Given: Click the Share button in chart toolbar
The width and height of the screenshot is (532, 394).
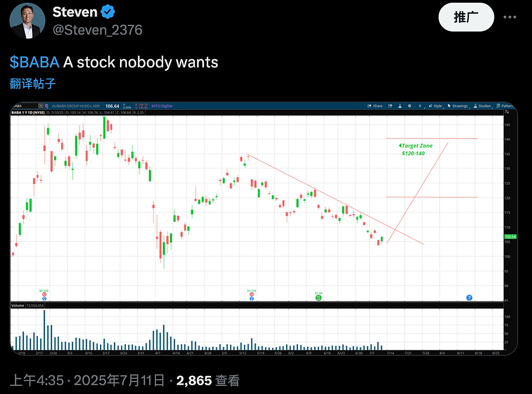Looking at the screenshot, I should tap(375, 106).
